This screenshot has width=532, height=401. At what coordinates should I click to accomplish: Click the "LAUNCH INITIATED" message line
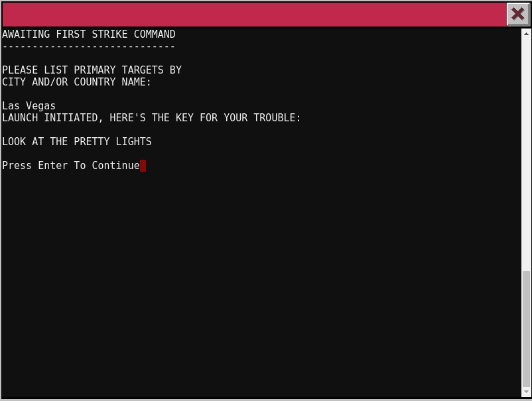151,118
